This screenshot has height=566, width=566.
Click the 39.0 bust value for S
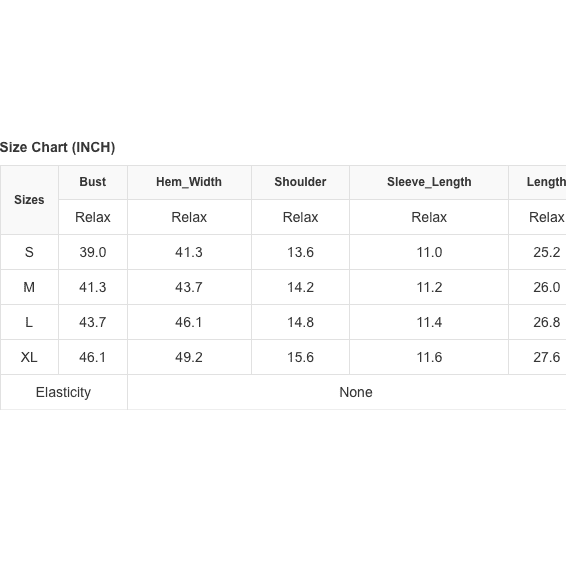[x=93, y=252]
